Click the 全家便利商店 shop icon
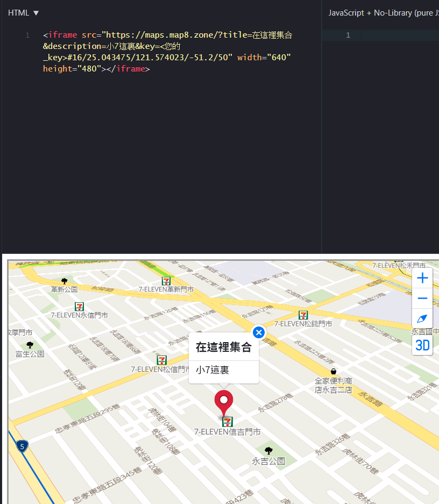 (x=334, y=371)
